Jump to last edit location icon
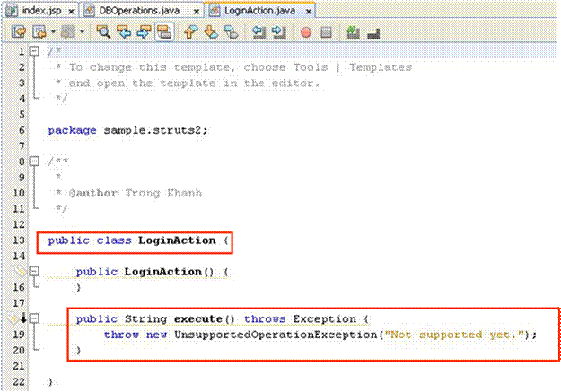Image resolution: width=561 pixels, height=392 pixels. 19,32
